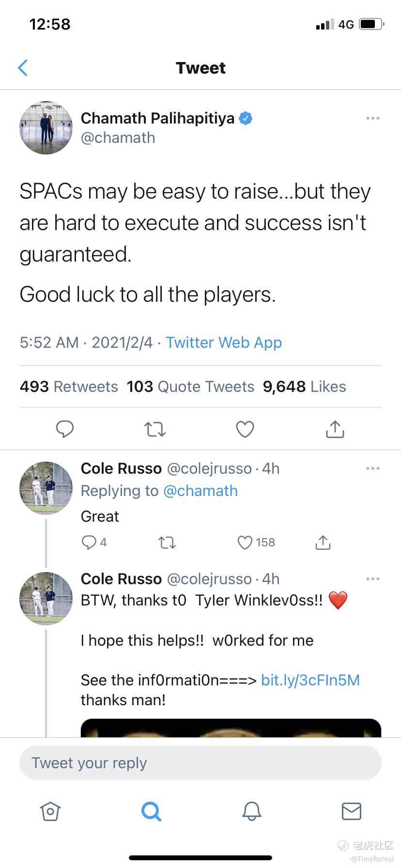Retweet Cole Russo's 'Great' reply
This screenshot has width=401, height=868.
coord(168,543)
